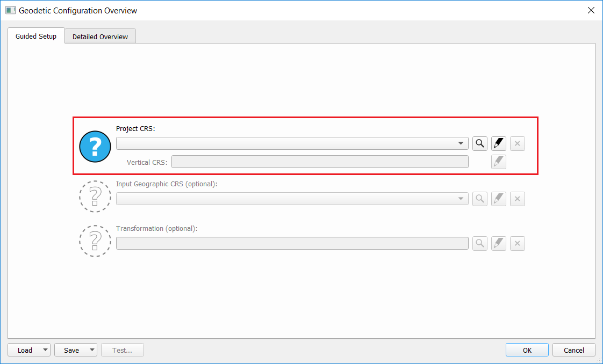Click the edit pencil icon for Project CRS
Viewport: 603px width, 364px height.
(x=499, y=143)
